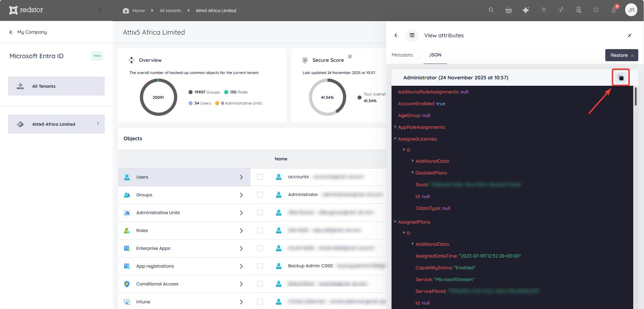
Task: Switch to Metadata tab
Action: point(402,55)
